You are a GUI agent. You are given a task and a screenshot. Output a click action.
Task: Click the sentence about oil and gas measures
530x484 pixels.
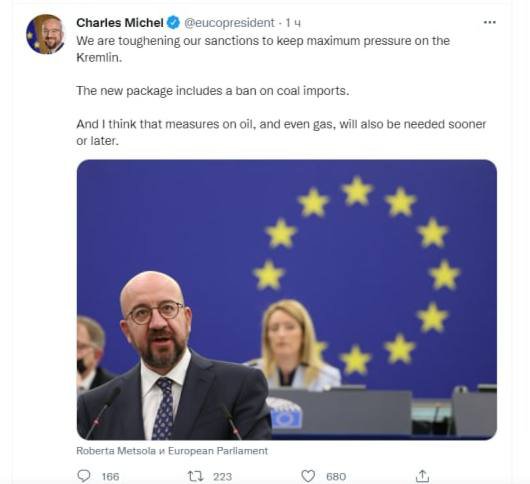coord(281,132)
